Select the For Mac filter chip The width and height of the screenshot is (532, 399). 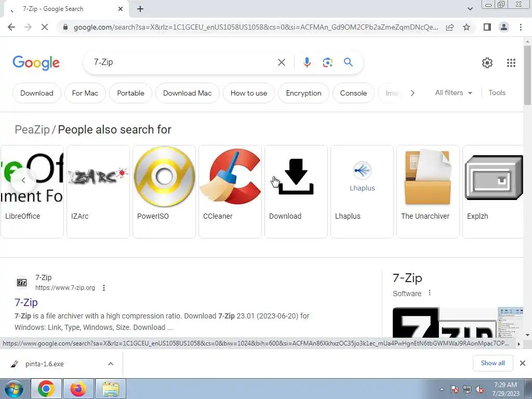pyautogui.click(x=85, y=93)
